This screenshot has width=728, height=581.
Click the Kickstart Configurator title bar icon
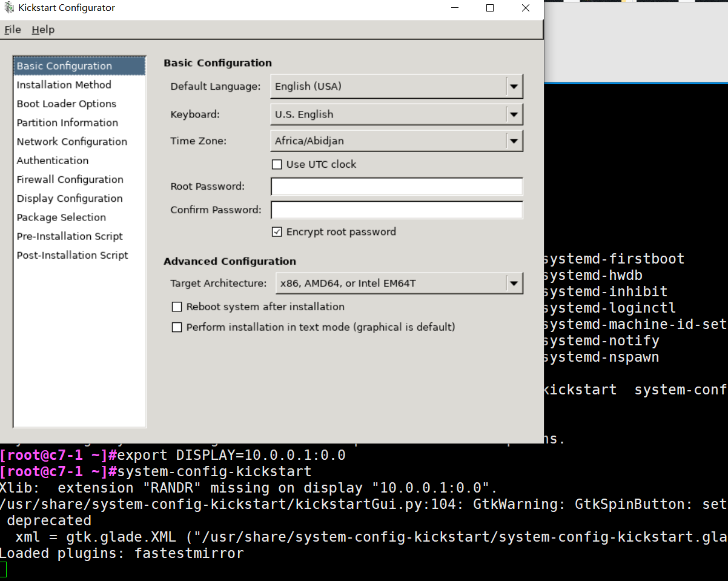[x=9, y=8]
